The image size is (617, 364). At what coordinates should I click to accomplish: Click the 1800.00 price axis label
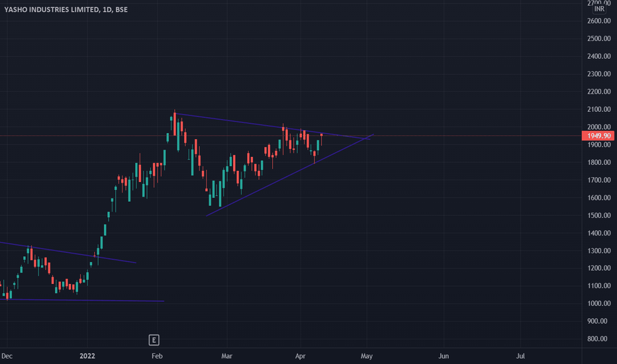(x=599, y=163)
